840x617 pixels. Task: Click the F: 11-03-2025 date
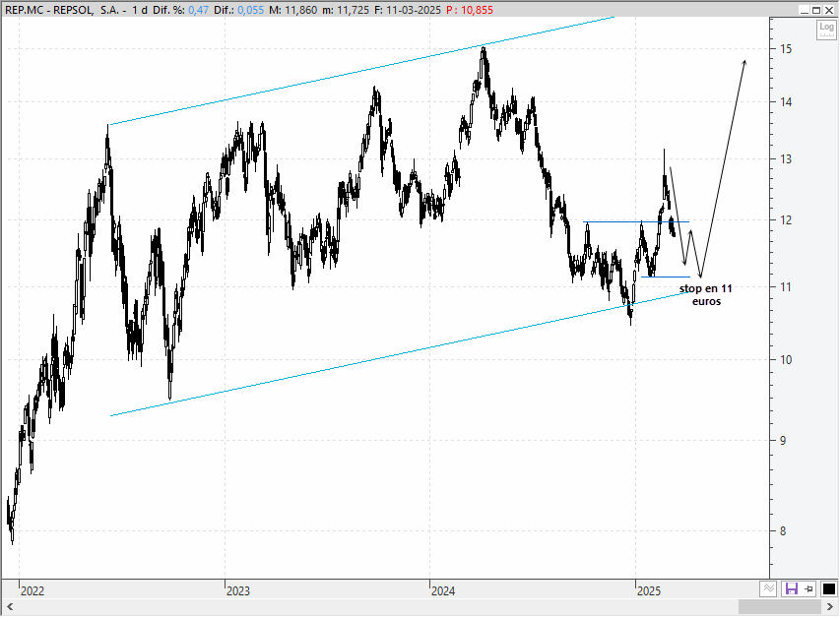[407, 10]
